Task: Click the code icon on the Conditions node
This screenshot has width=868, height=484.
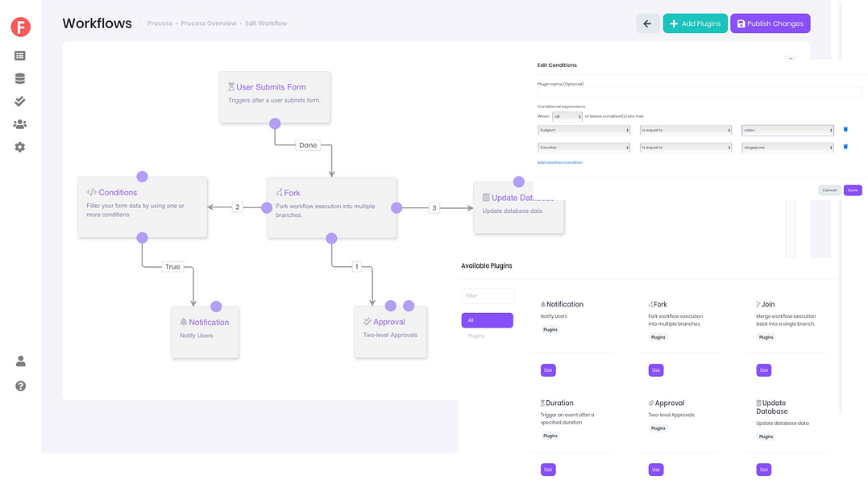Action: point(91,192)
